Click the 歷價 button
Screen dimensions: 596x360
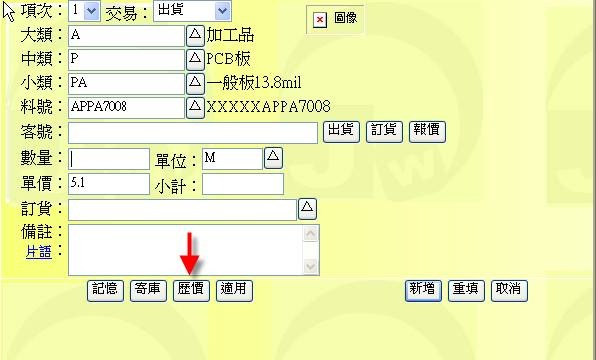[x=191, y=291]
